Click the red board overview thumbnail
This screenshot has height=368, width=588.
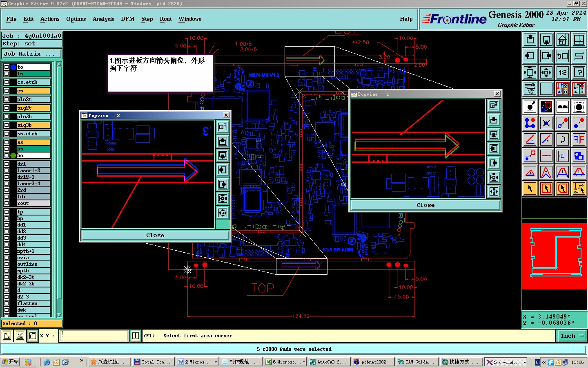555,256
